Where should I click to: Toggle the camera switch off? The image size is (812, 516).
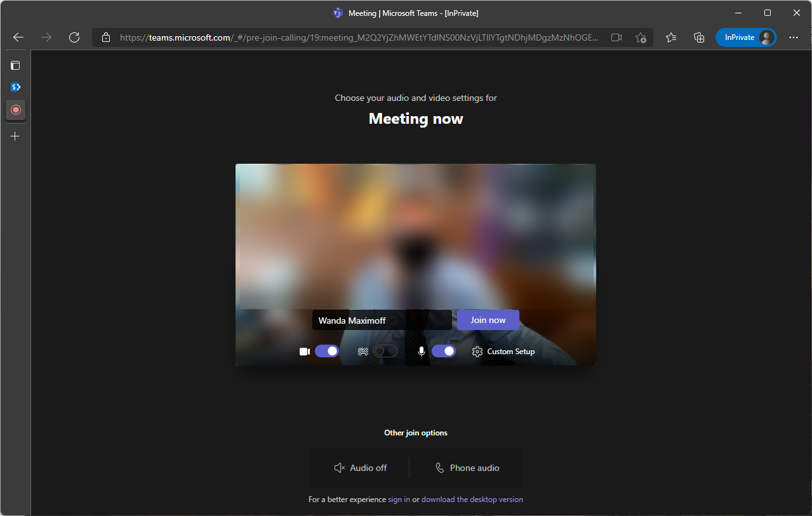tap(327, 351)
